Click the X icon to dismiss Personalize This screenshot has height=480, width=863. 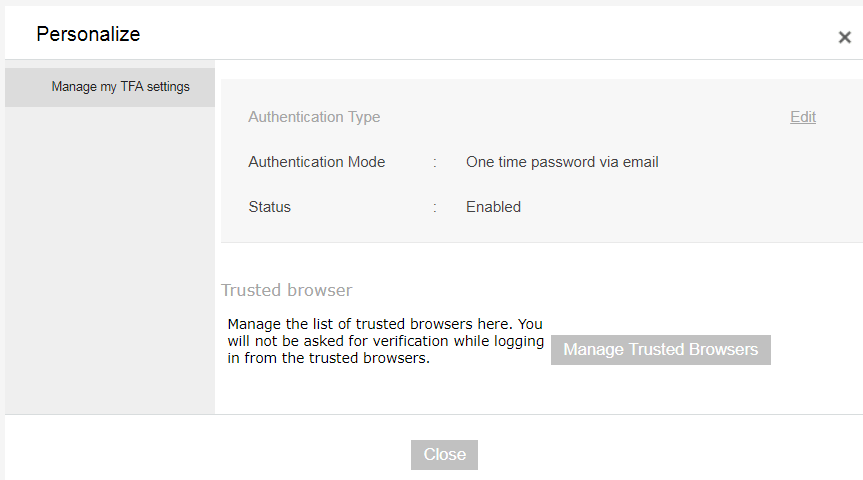844,38
